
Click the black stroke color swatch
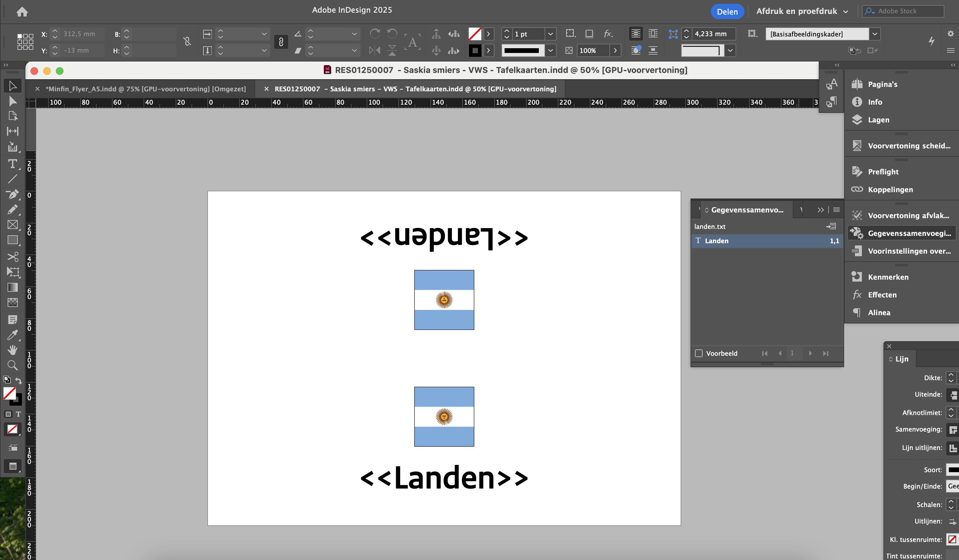tap(474, 50)
